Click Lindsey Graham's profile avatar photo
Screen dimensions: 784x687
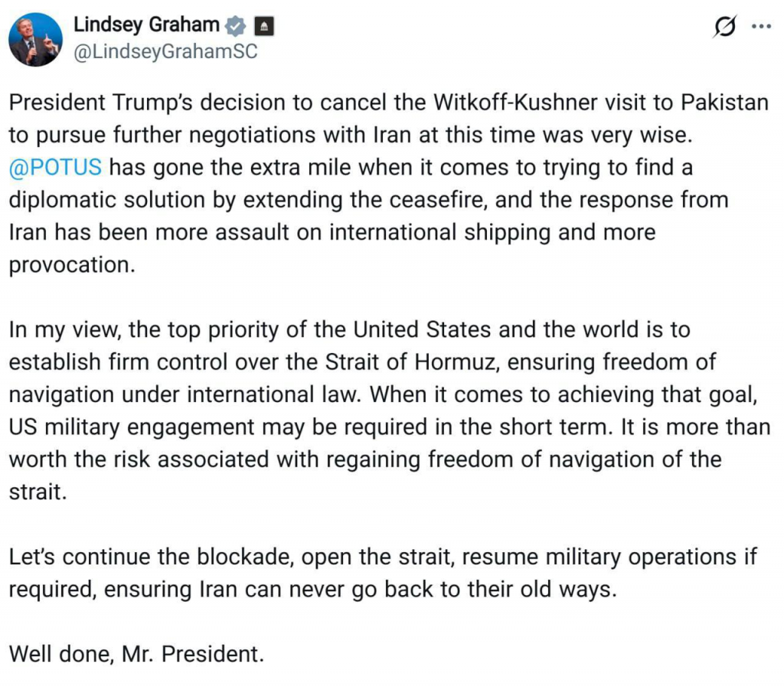click(x=35, y=40)
